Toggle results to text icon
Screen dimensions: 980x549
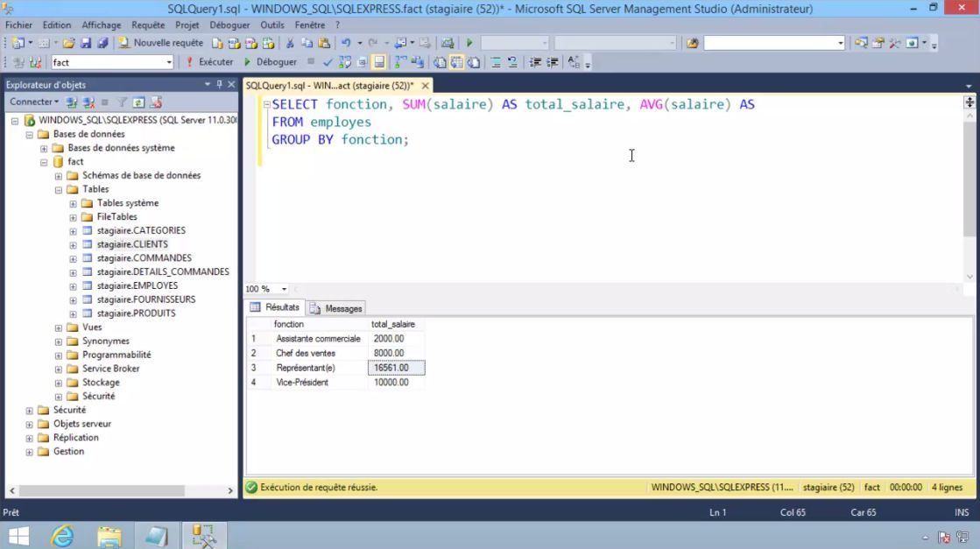tap(440, 62)
